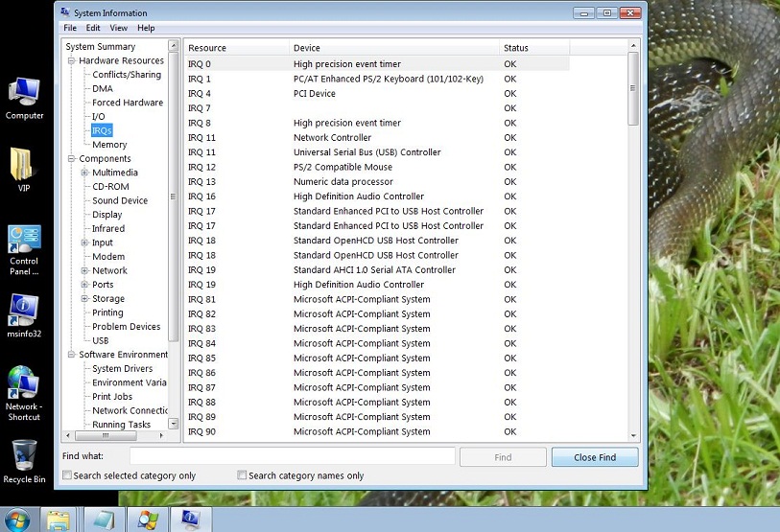Click the details list scroll-down arrow

tap(633, 435)
